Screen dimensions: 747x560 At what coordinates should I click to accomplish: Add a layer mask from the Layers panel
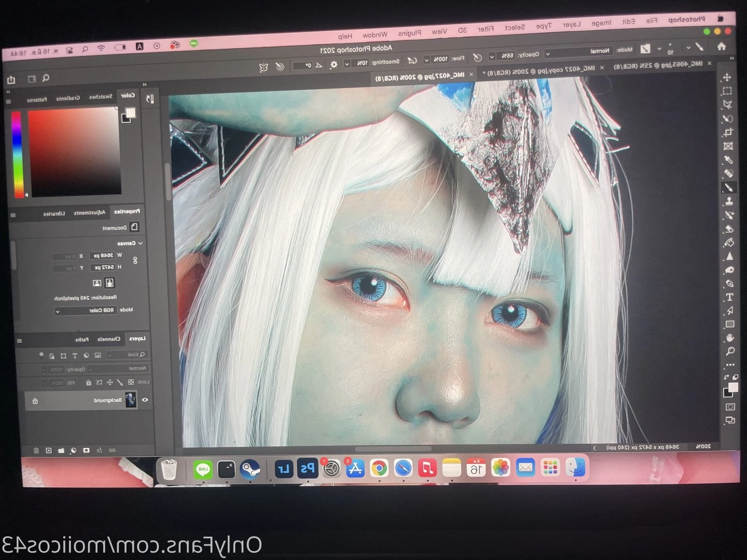86,451
